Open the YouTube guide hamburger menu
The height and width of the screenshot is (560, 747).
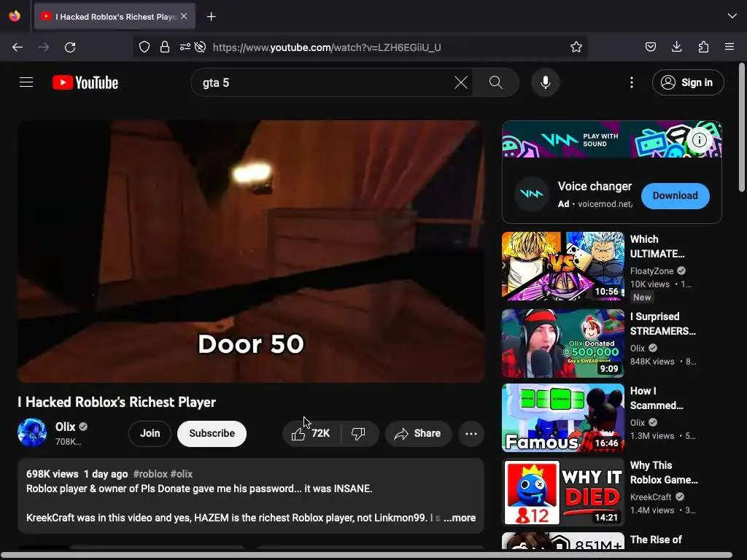pyautogui.click(x=26, y=82)
